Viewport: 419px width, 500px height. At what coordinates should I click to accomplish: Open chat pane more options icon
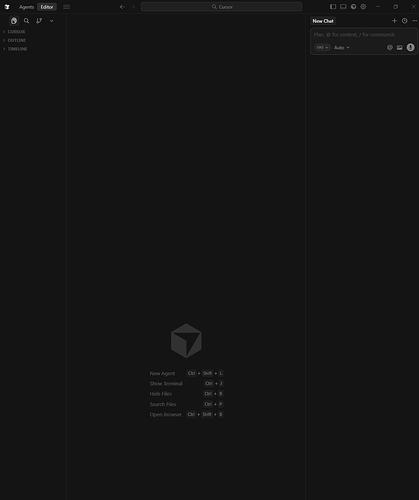click(x=415, y=21)
